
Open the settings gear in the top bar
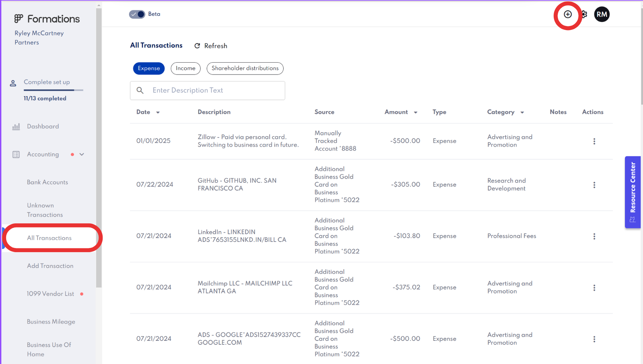tap(584, 14)
